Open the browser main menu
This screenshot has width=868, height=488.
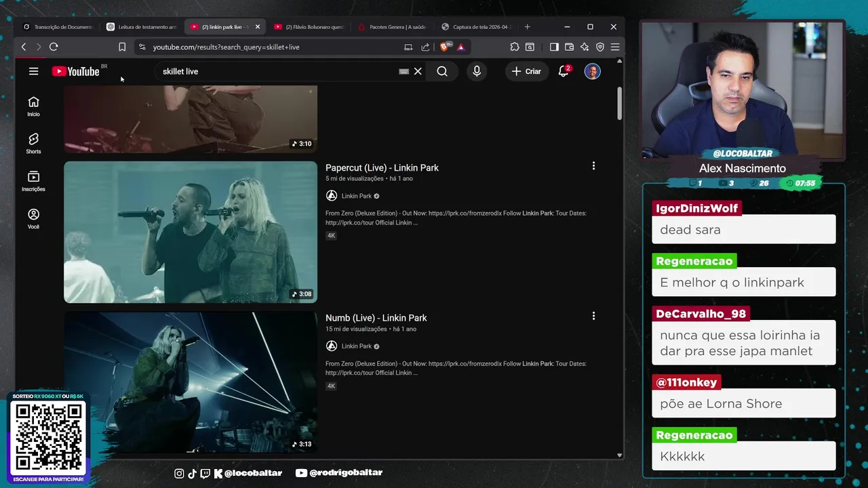(x=615, y=47)
